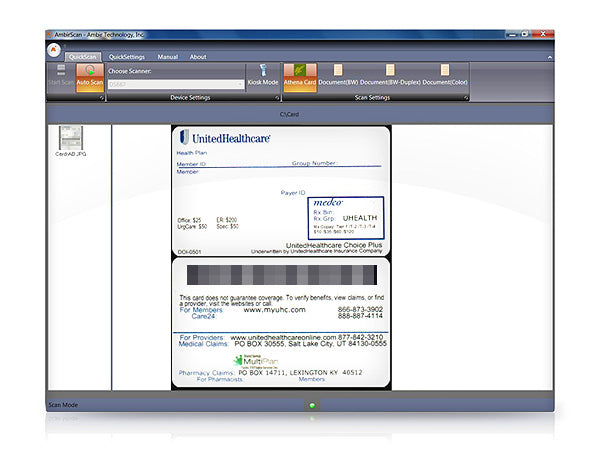
Task: Collapse the ribbon using the top-right arrow
Action: pyautogui.click(x=549, y=57)
